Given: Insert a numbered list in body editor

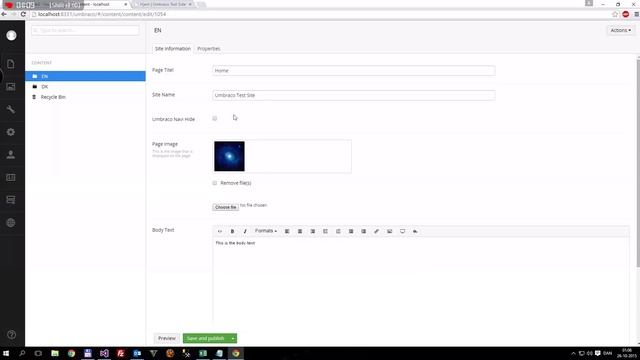Looking at the screenshot, I should [x=338, y=231].
